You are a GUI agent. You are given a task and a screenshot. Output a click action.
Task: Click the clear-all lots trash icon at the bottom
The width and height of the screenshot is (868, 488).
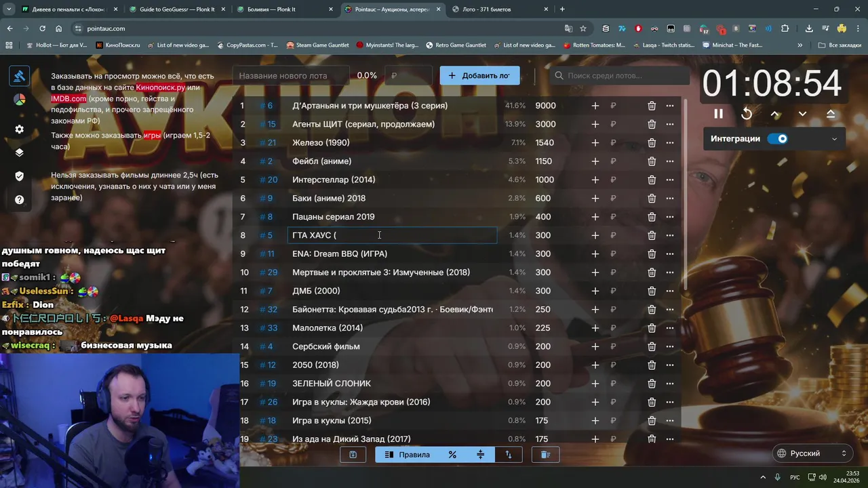tap(545, 455)
